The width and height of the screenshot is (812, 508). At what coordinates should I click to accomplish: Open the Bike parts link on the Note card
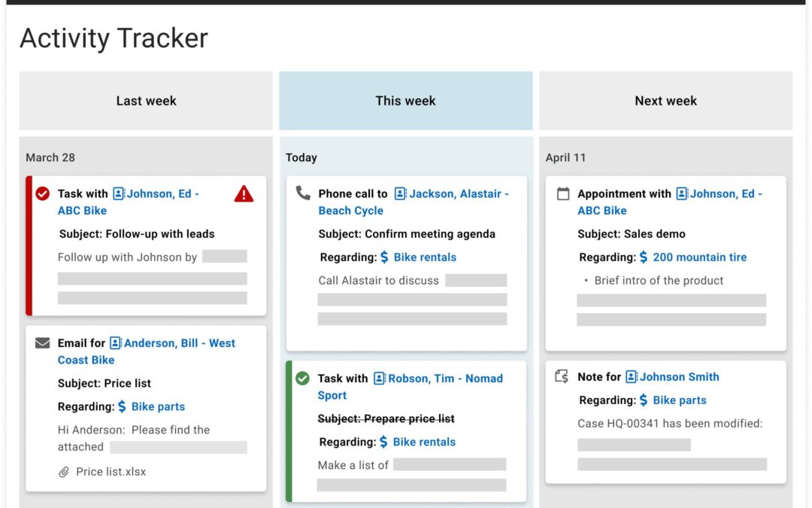(679, 400)
